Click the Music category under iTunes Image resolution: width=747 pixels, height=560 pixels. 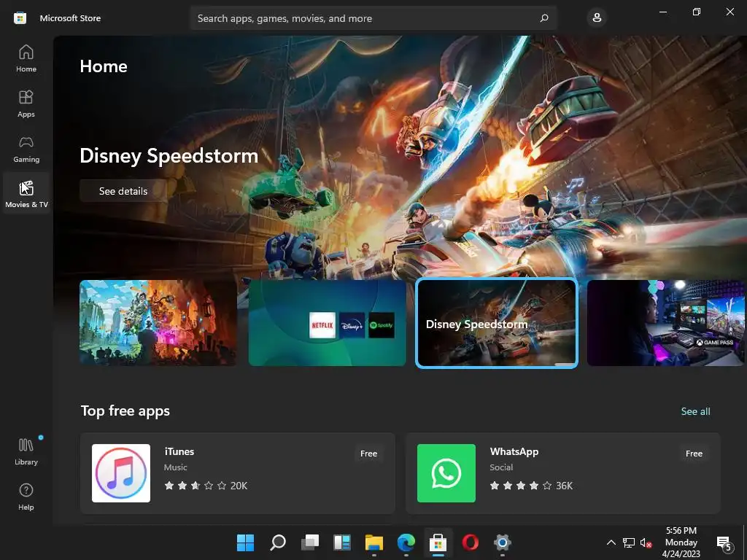click(175, 467)
